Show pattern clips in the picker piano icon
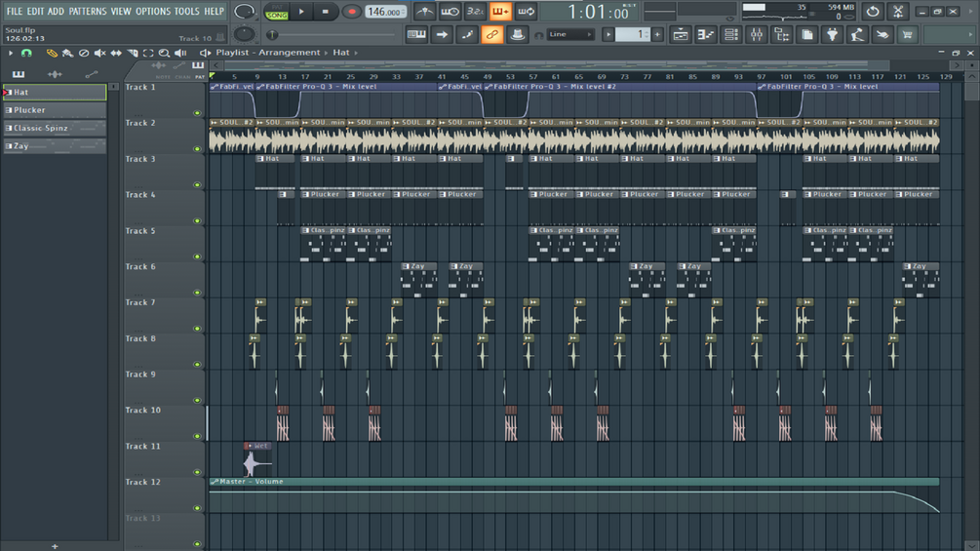The height and width of the screenshot is (551, 980). pyautogui.click(x=19, y=74)
